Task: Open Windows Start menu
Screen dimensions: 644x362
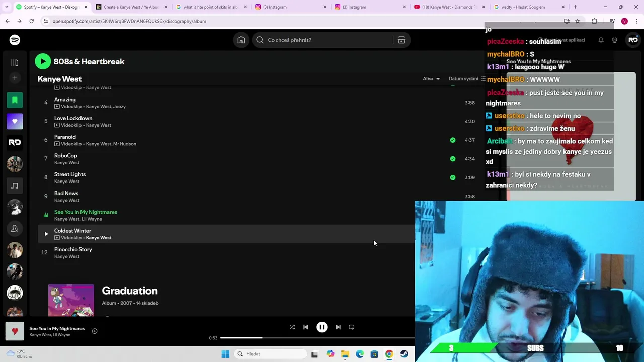Action: coord(225,354)
